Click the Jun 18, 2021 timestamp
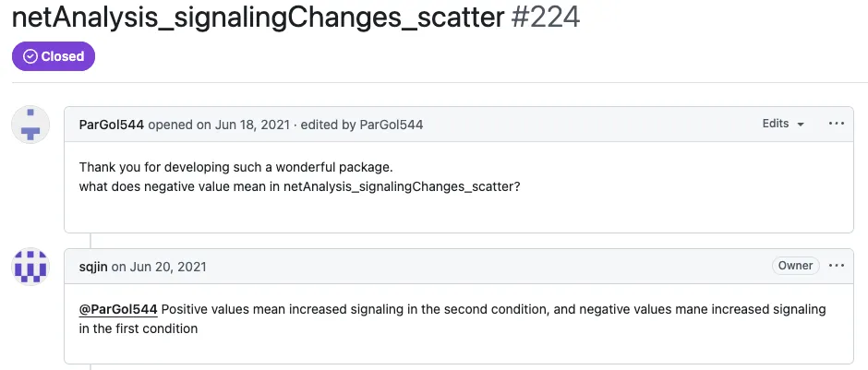868x370 pixels. click(x=252, y=125)
